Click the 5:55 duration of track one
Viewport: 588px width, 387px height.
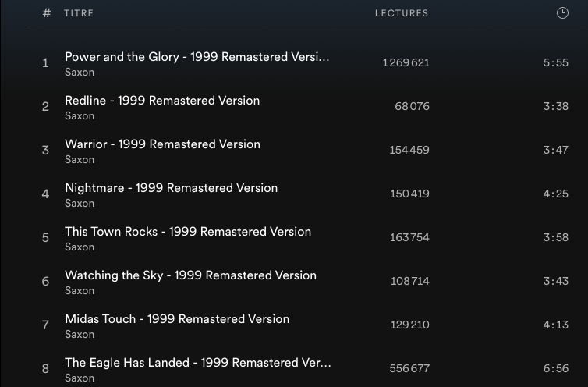pyautogui.click(x=555, y=63)
